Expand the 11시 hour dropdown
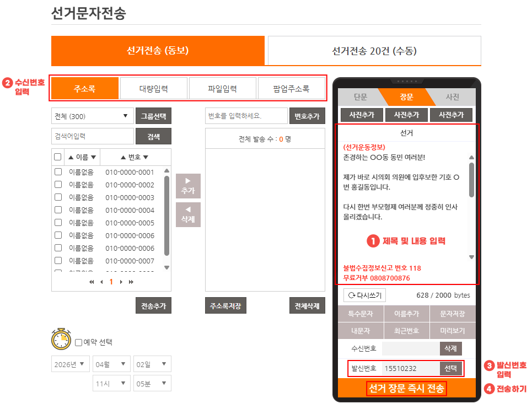532x409 pixels. [x=112, y=383]
